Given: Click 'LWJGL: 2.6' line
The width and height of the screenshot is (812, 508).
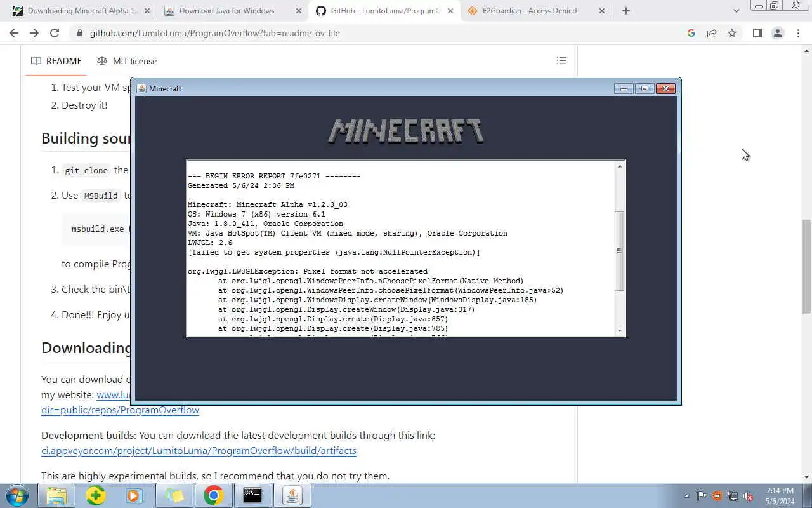Looking at the screenshot, I should [x=210, y=243].
